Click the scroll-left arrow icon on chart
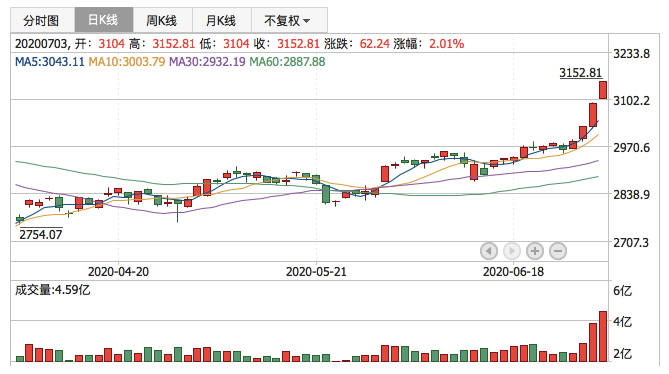Viewport: 669px width, 374px height. [489, 251]
